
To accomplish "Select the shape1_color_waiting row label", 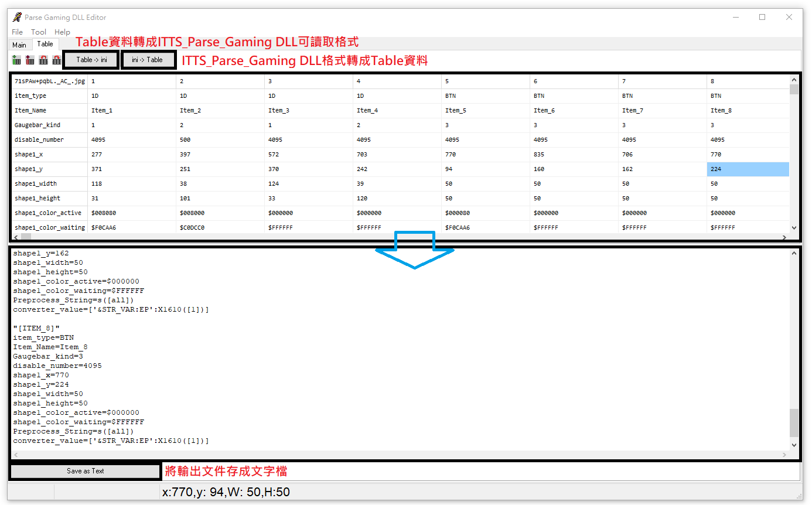I will point(50,227).
